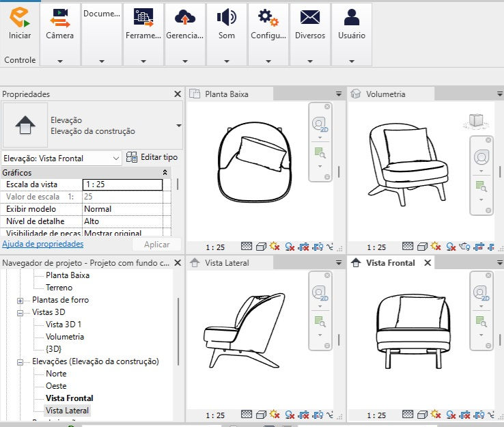Close the Navegador de projeto panel
Image resolution: width=504 pixels, height=427 pixels.
tap(178, 263)
